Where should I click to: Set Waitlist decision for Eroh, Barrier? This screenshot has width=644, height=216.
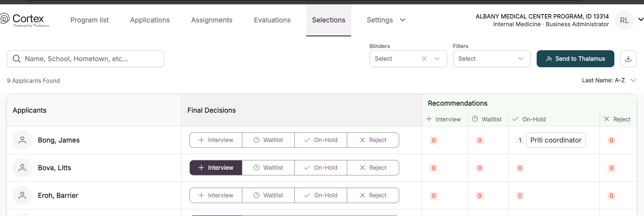(268, 196)
